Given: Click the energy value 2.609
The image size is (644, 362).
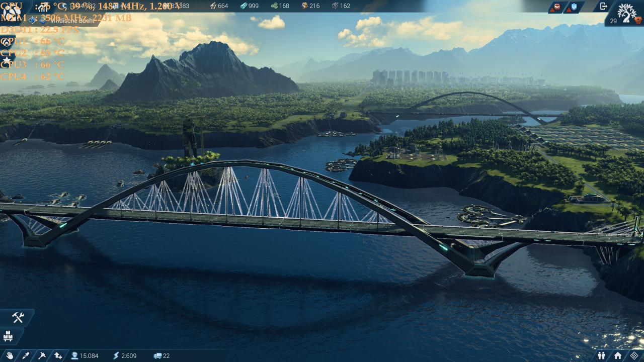Looking at the screenshot, I should pyautogui.click(x=129, y=355).
